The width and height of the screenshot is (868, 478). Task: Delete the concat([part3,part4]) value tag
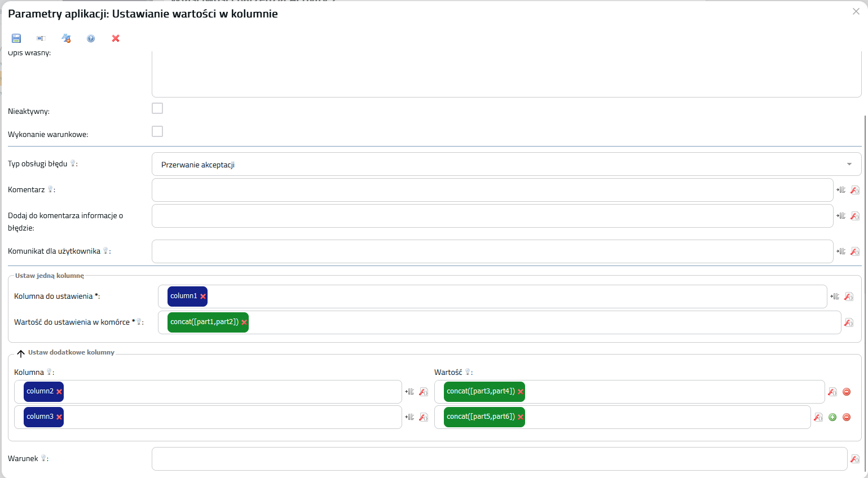pyautogui.click(x=521, y=392)
